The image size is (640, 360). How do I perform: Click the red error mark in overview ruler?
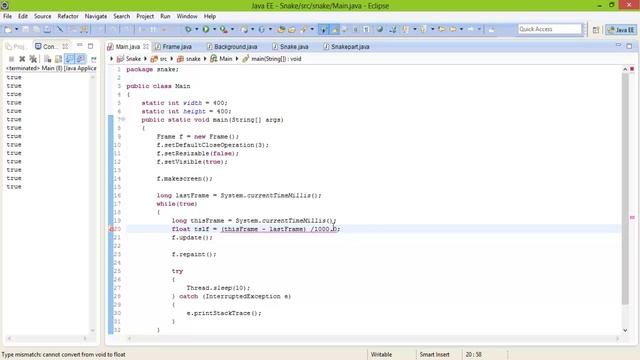pos(632,218)
